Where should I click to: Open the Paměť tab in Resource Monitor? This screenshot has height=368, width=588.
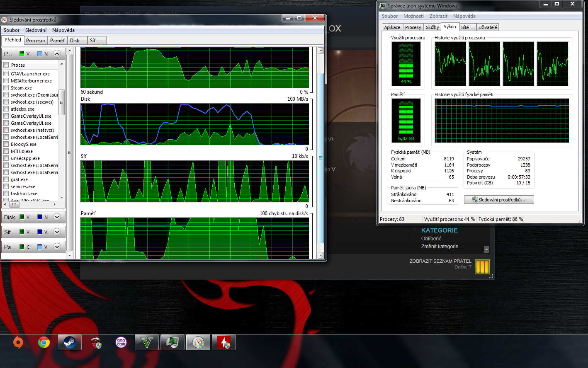coord(57,41)
